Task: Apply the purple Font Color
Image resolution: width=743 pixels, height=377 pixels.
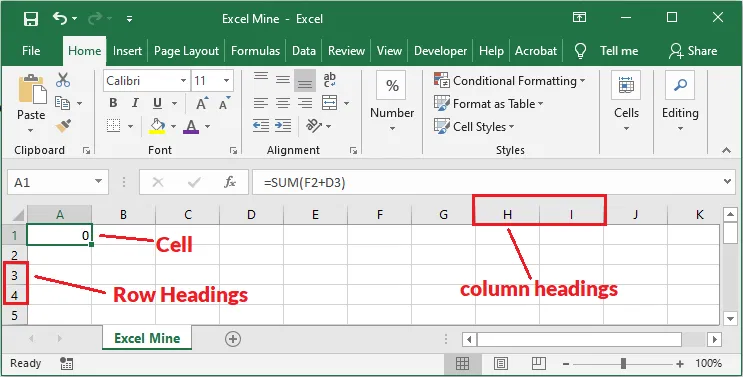Action: point(191,126)
